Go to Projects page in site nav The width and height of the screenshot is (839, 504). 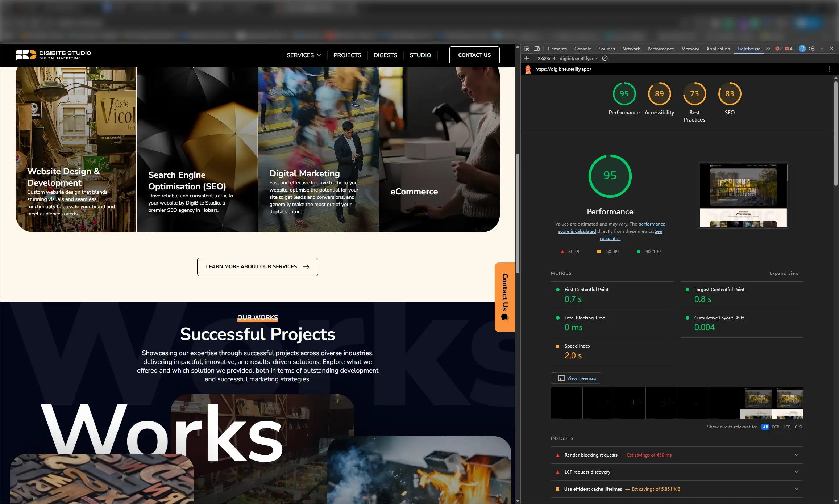pyautogui.click(x=347, y=55)
